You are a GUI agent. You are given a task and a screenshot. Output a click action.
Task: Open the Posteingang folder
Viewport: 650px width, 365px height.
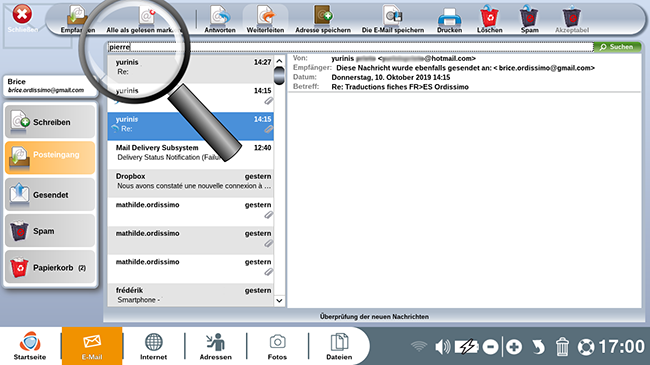click(x=50, y=158)
